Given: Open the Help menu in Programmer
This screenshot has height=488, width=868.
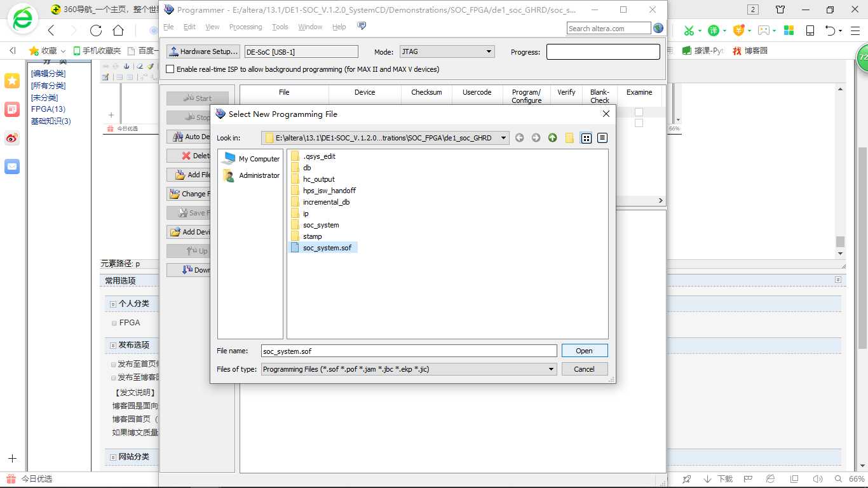Looking at the screenshot, I should [339, 27].
